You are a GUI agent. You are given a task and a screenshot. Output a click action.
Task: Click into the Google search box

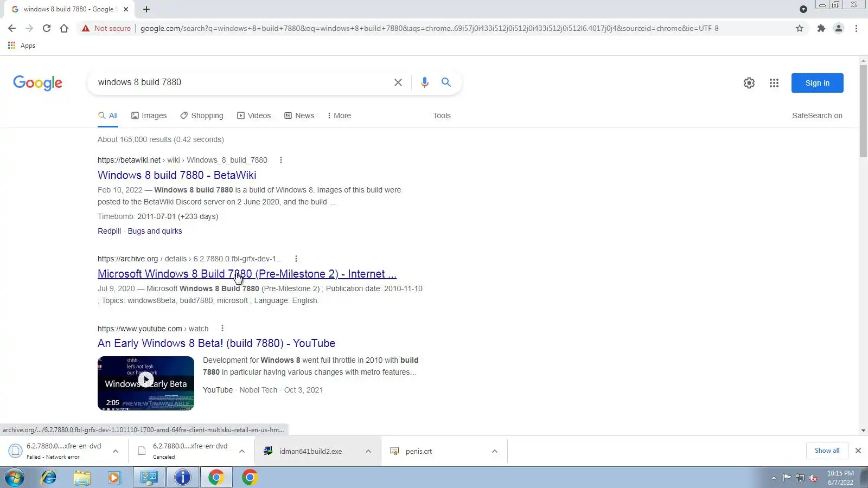[241, 82]
